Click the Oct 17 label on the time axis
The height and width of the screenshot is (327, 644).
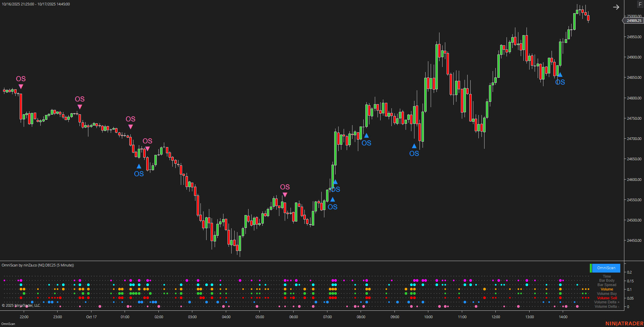pyautogui.click(x=91, y=317)
